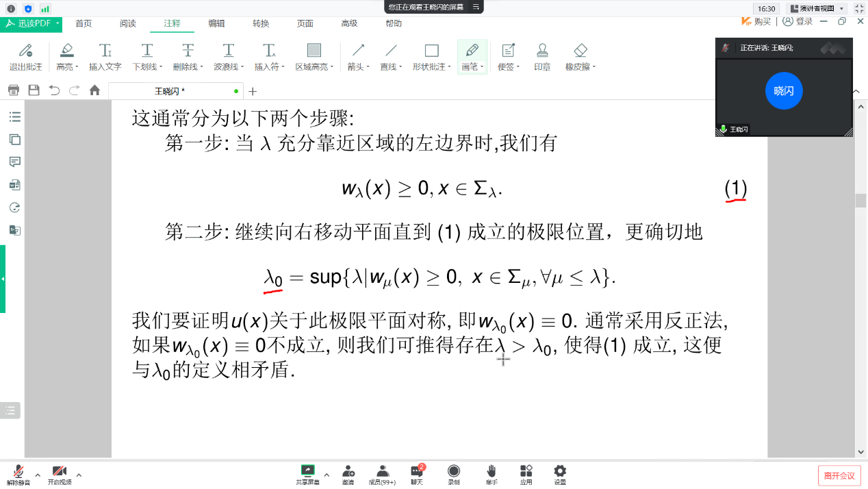Click the new tab plus button
Viewport: 868px width, 489px height.
[x=253, y=91]
